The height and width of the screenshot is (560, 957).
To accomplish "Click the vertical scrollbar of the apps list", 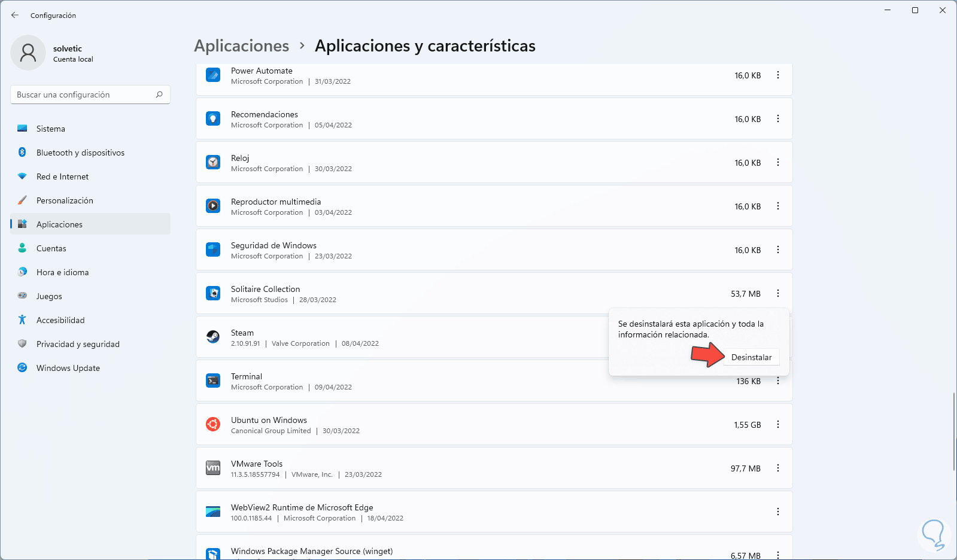I will pyautogui.click(x=954, y=431).
